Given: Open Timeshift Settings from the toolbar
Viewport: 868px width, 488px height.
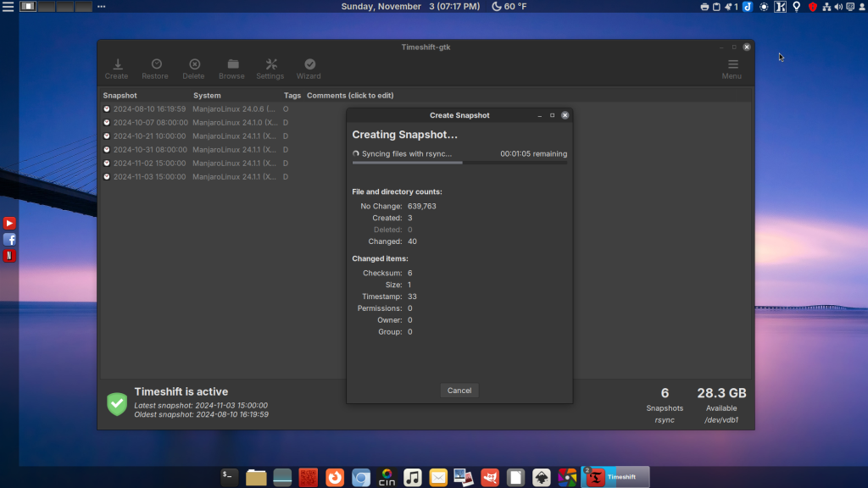Looking at the screenshot, I should [270, 69].
